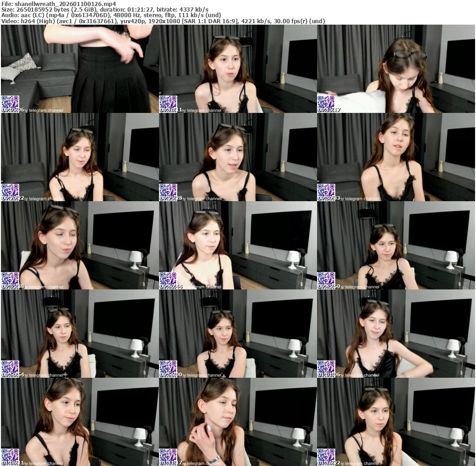
Task: Select the thumbnail stamped 01:11:17
Action: [238, 422]
